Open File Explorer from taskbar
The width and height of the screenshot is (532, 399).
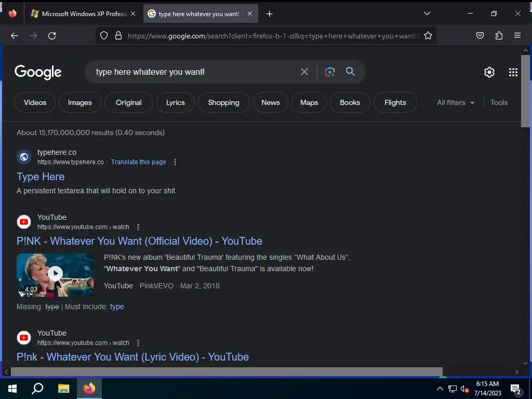63,389
